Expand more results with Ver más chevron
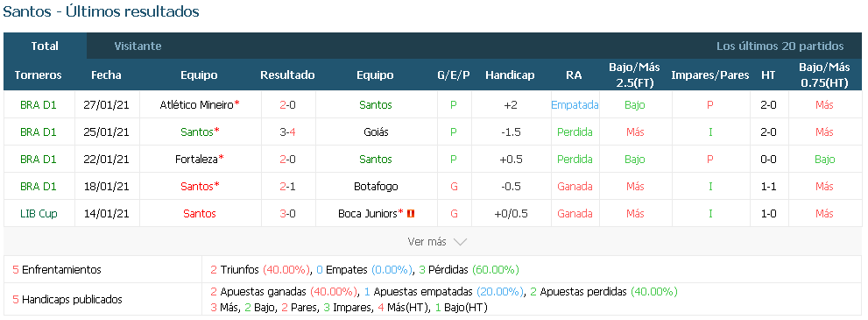The height and width of the screenshot is (320, 868). click(x=437, y=241)
